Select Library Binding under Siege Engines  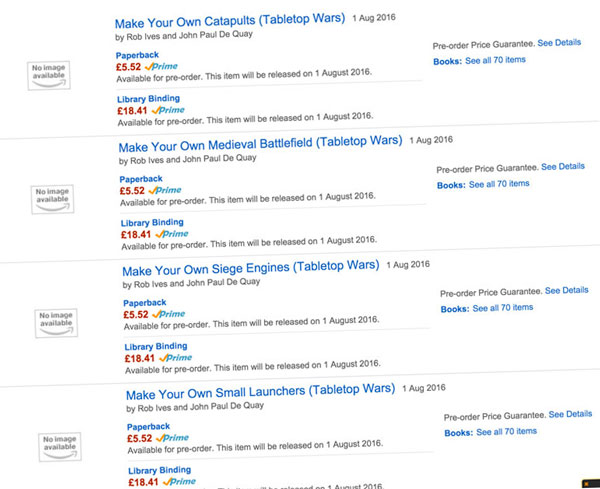click(x=156, y=347)
